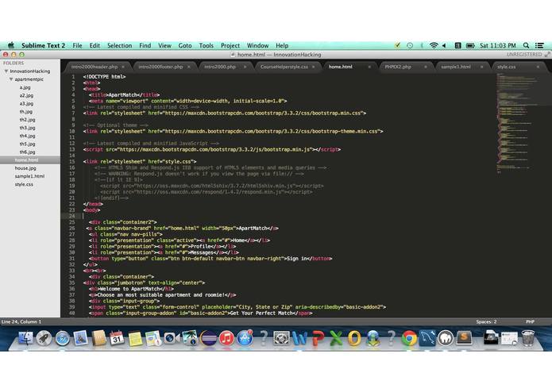The width and height of the screenshot is (552, 392).
Task: Open Google Chrome from Dock
Action: (409, 338)
